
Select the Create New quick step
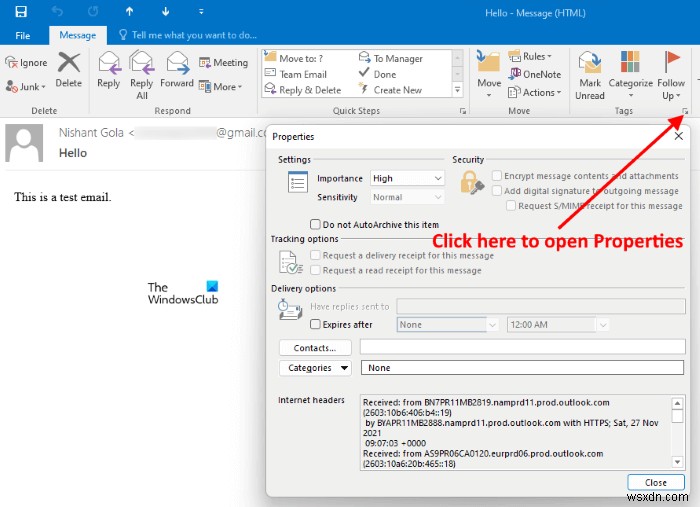pyautogui.click(x=391, y=90)
